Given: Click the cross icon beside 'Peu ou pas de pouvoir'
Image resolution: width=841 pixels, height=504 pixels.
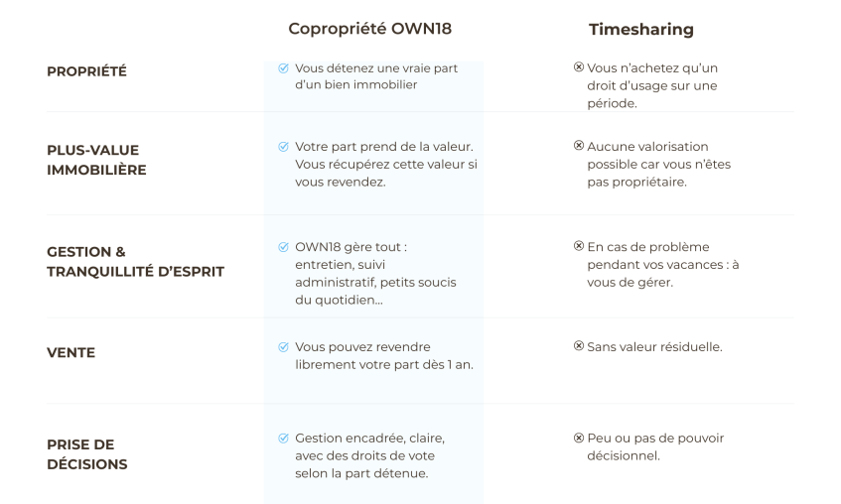Looking at the screenshot, I should click(579, 438).
